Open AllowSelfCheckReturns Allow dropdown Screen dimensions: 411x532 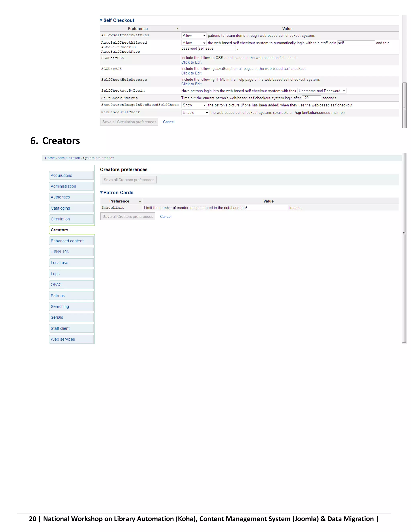pos(194,36)
